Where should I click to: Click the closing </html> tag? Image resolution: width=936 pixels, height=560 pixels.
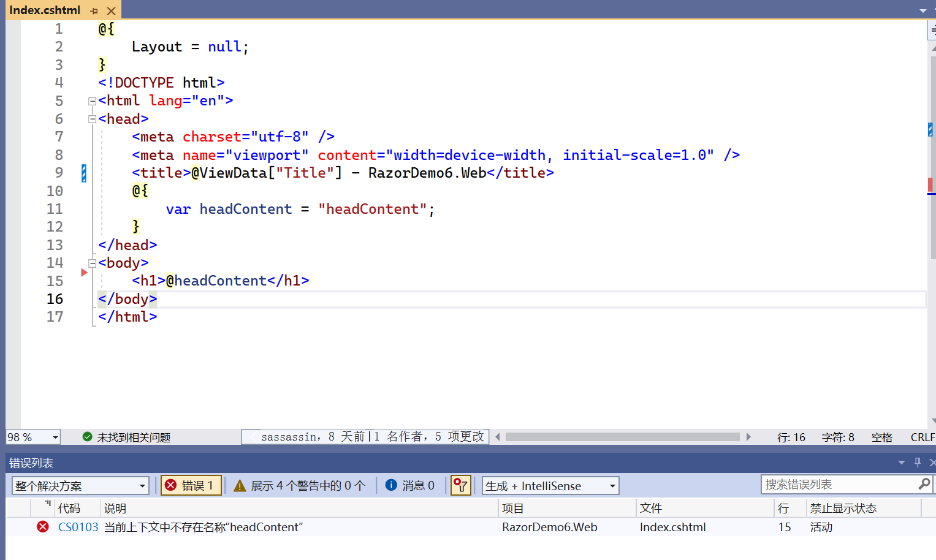coord(127,317)
